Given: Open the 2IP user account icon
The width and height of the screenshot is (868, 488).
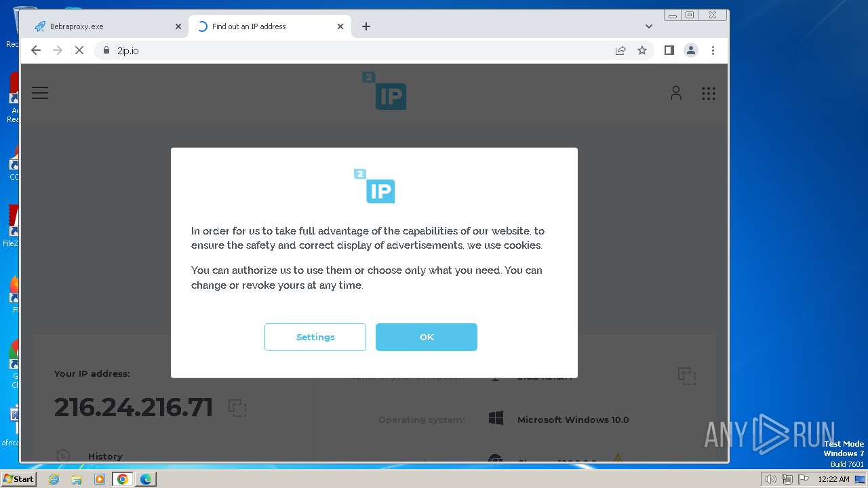Looking at the screenshot, I should pos(675,93).
